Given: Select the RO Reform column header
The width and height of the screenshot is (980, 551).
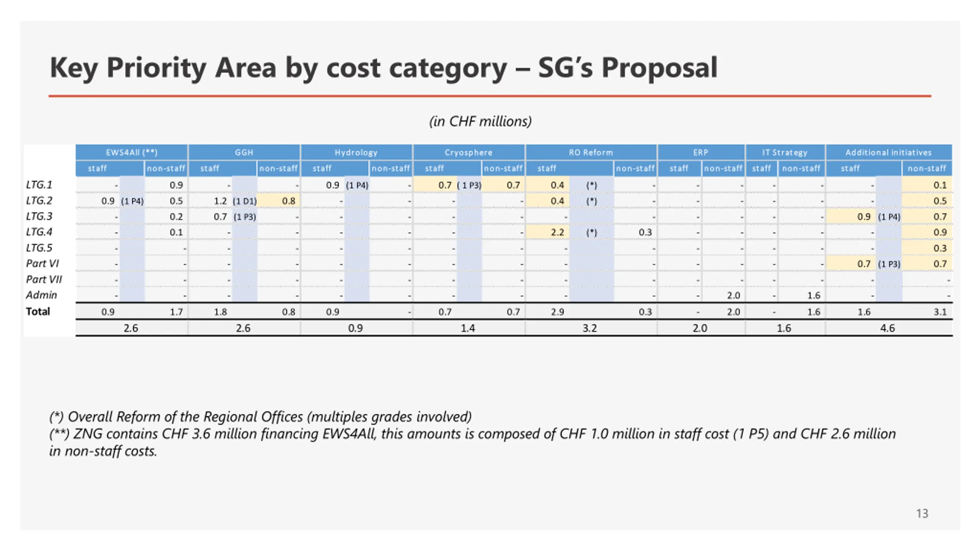Looking at the screenshot, I should pyautogui.click(x=591, y=152).
